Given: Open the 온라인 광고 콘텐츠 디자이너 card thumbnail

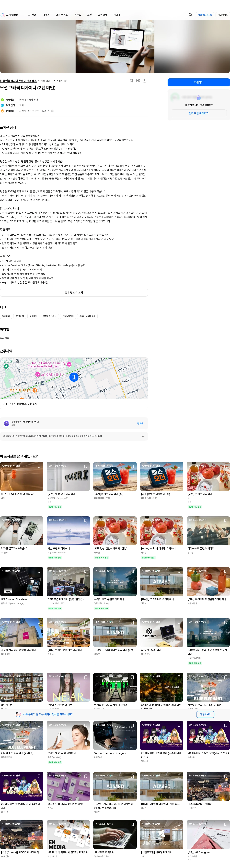Looking at the screenshot, I should 115,582.
